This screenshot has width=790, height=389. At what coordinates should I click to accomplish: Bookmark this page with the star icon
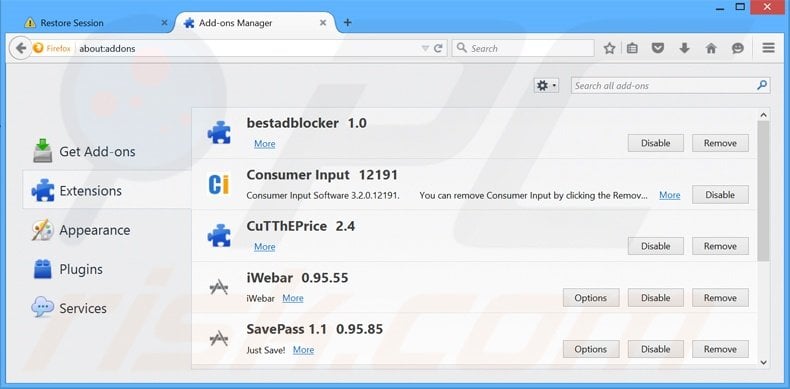[610, 48]
